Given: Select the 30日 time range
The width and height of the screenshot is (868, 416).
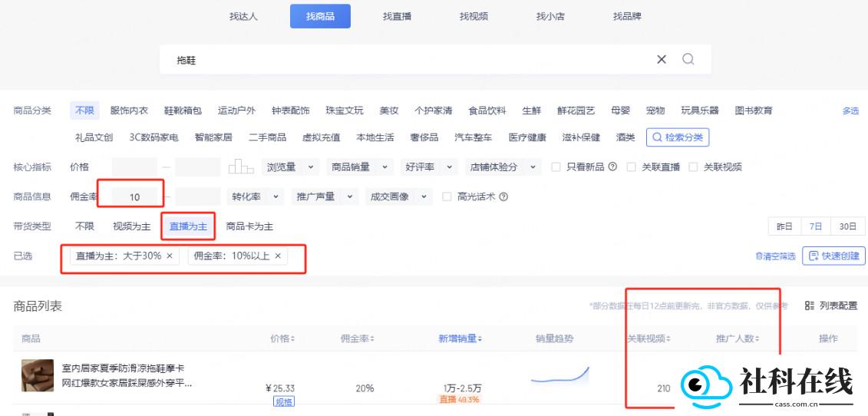Looking at the screenshot, I should pos(847,226).
